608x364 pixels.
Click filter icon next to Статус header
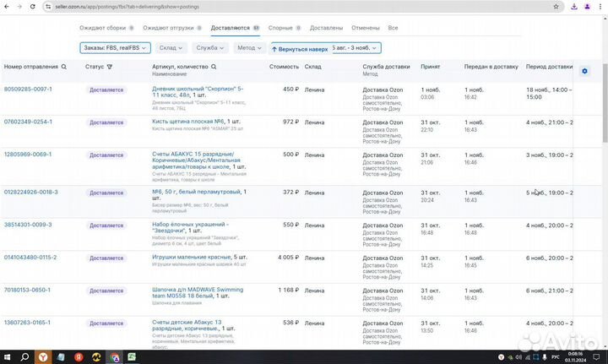(x=111, y=67)
